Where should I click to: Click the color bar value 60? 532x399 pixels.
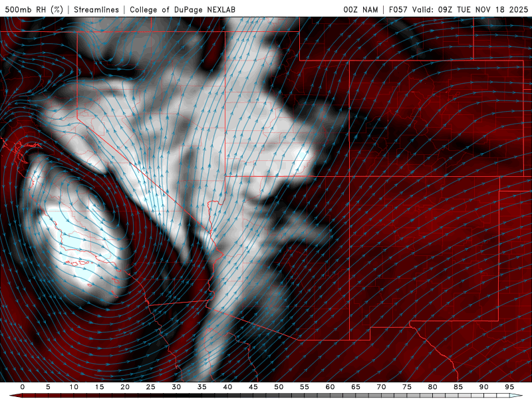pos(330,387)
